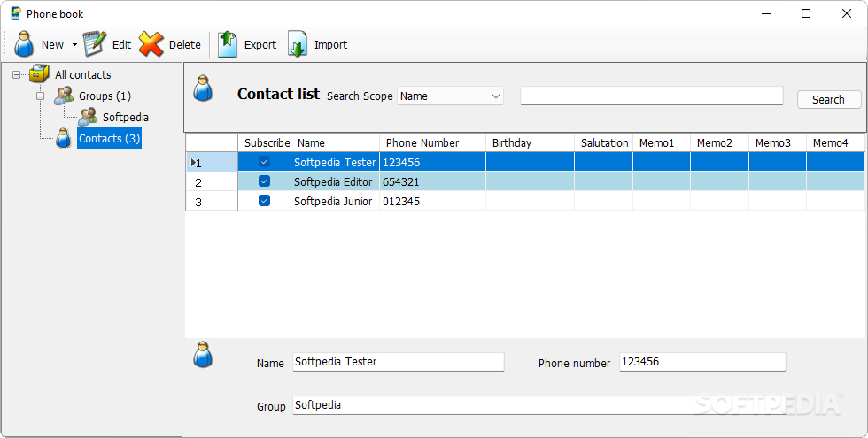
Task: Click the Memo4 column header
Action: (836, 142)
